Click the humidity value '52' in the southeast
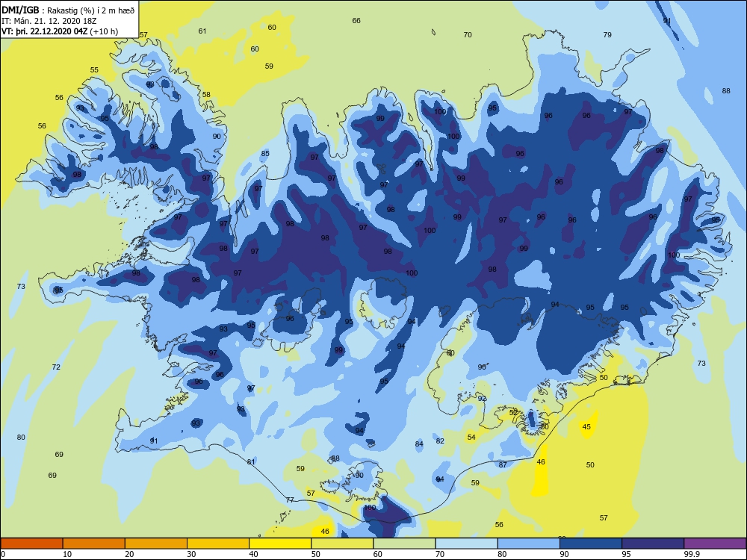The image size is (747, 560). point(514,412)
